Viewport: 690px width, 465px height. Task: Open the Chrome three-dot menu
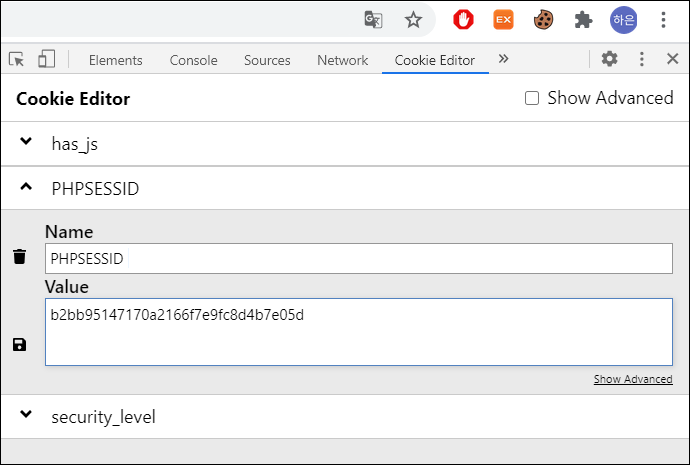tap(663, 20)
